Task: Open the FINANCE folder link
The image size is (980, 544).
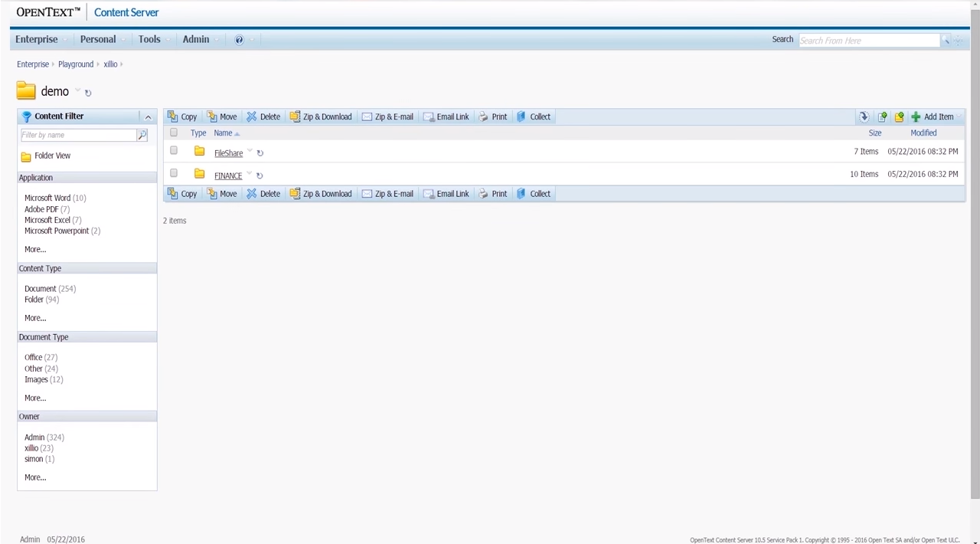Action: tap(227, 175)
